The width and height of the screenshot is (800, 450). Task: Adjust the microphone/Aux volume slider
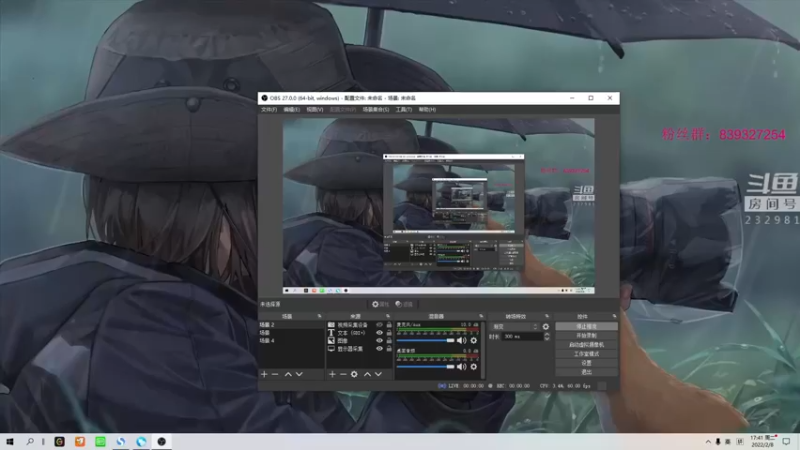point(426,340)
